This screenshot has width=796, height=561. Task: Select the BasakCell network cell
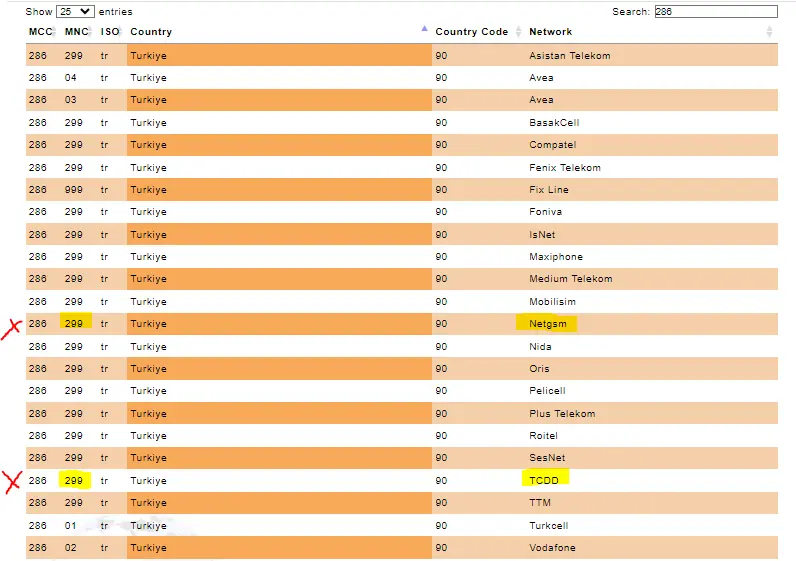click(554, 123)
